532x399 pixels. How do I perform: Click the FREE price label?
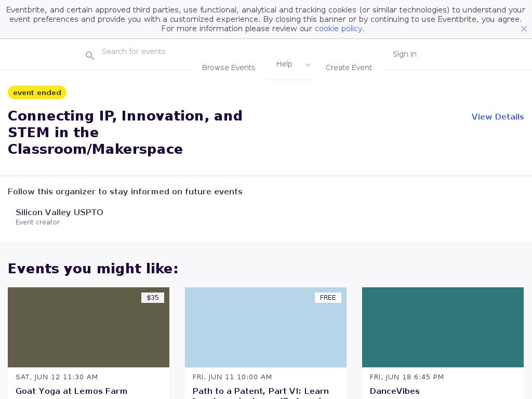328,298
